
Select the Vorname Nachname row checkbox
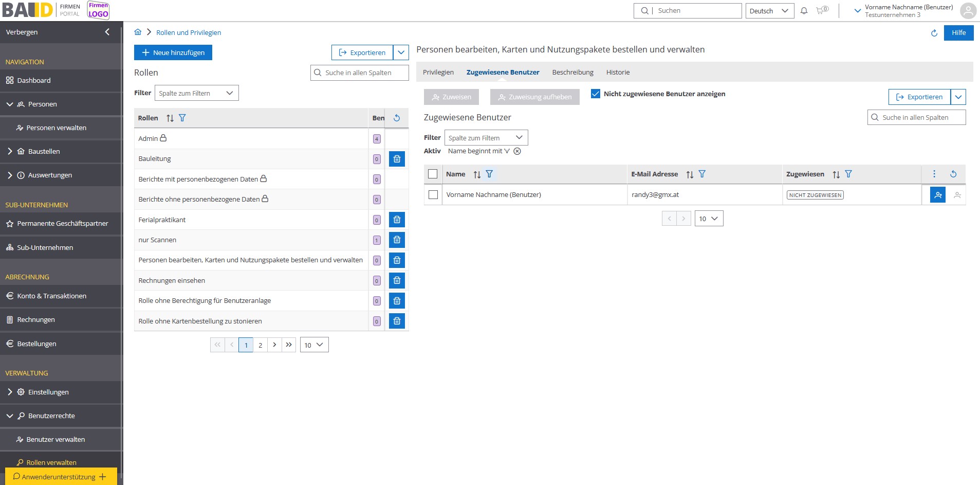[433, 195]
